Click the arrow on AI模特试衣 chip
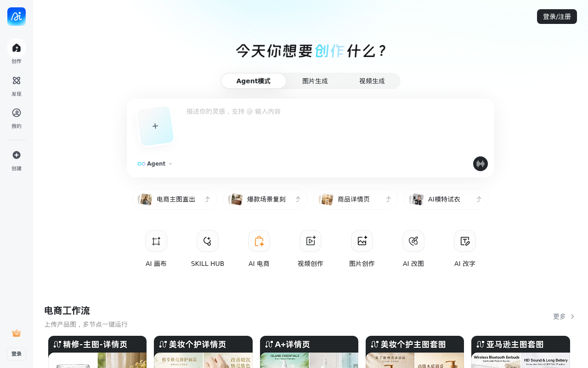This screenshot has width=588, height=368. point(479,199)
